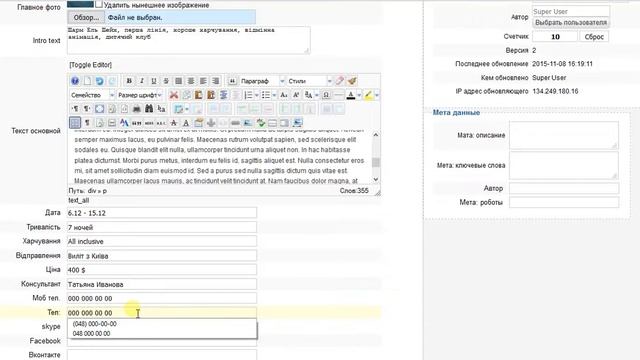The height and width of the screenshot is (360, 640).
Task: Justify text fully
Action: click(178, 81)
